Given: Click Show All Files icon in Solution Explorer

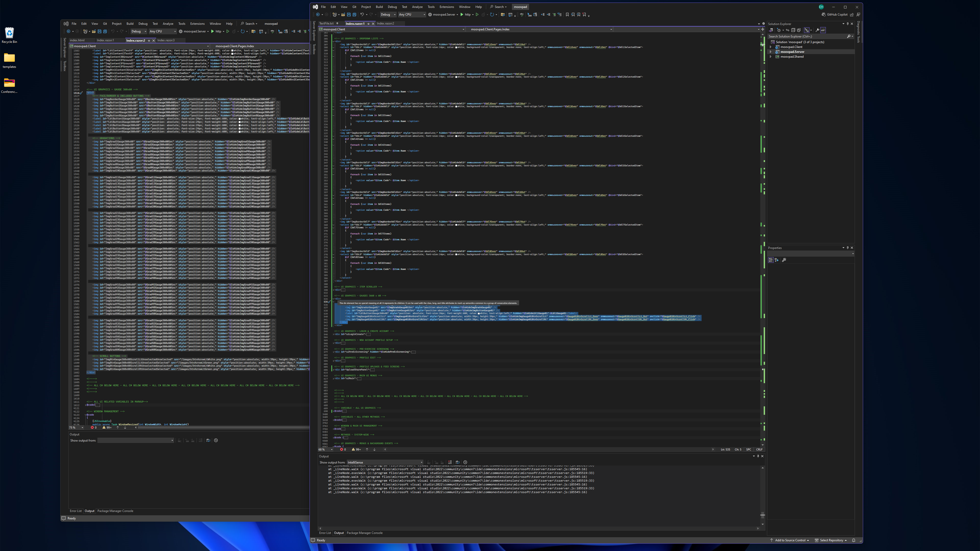Looking at the screenshot, I should coord(799,30).
